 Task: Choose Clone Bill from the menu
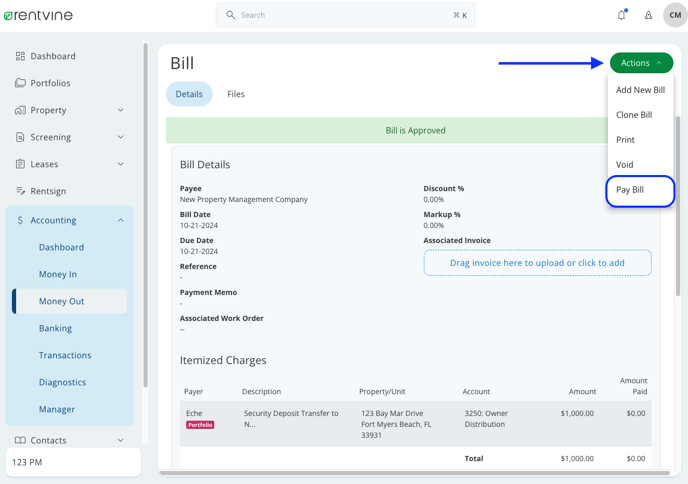[634, 115]
